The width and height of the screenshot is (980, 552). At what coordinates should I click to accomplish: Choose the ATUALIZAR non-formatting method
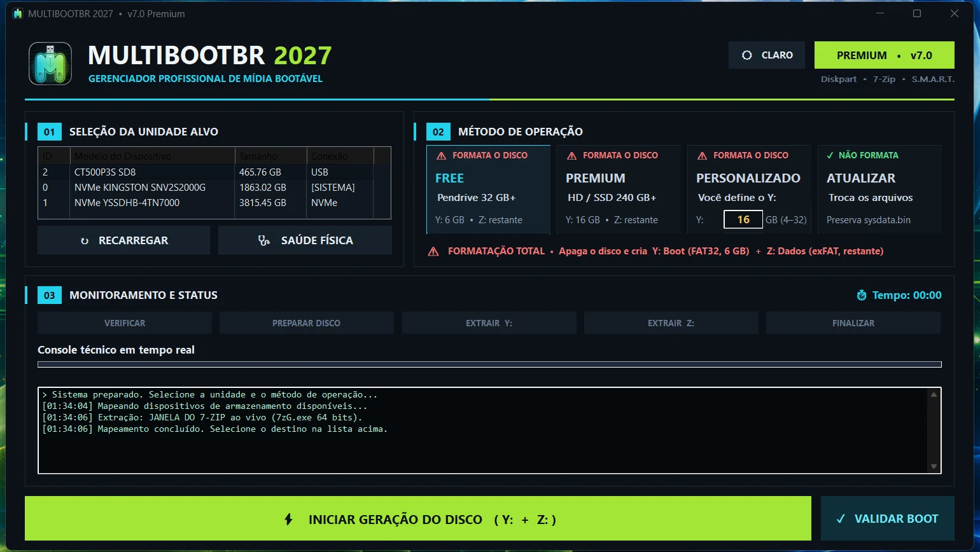pos(879,190)
